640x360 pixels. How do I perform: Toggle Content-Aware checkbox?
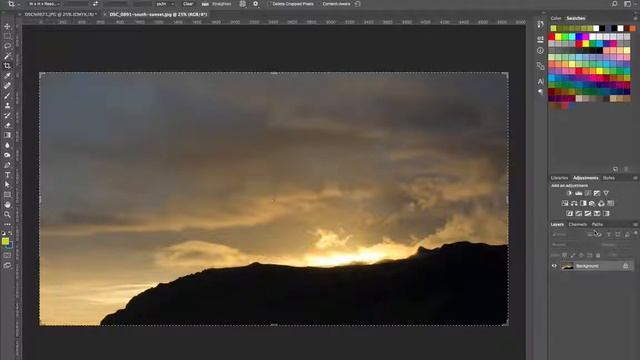point(320,4)
